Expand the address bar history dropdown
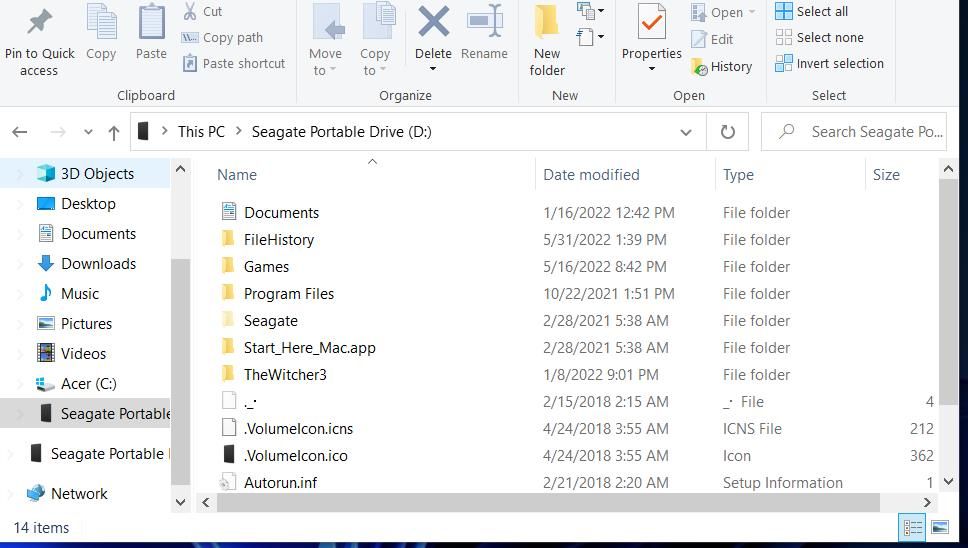968x548 pixels. click(x=685, y=132)
